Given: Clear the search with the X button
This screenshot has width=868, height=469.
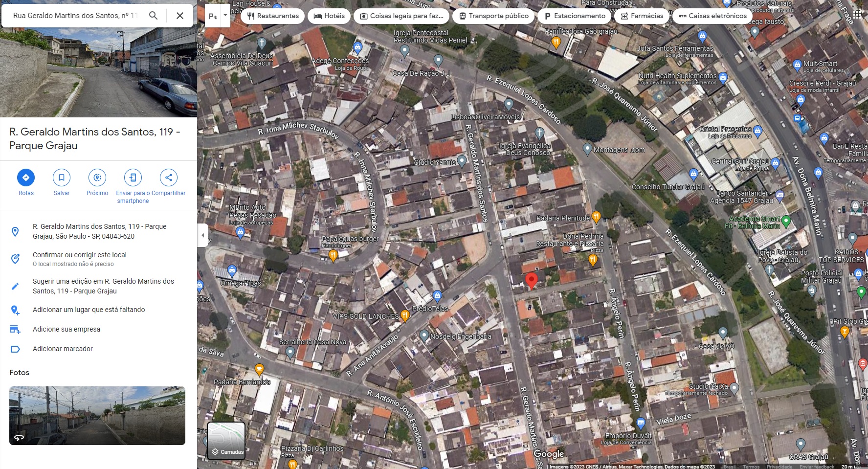Looking at the screenshot, I should click(x=180, y=16).
